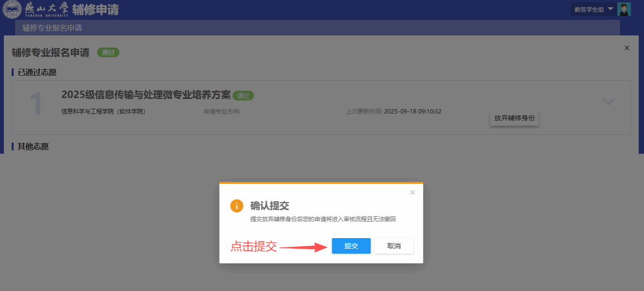This screenshot has width=644, height=291.
Task: Open the 教务学生组 role dropdown
Action: coord(589,9)
